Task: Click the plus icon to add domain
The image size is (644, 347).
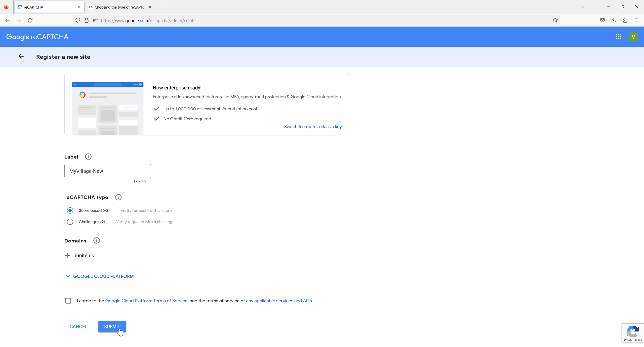Action: point(67,256)
